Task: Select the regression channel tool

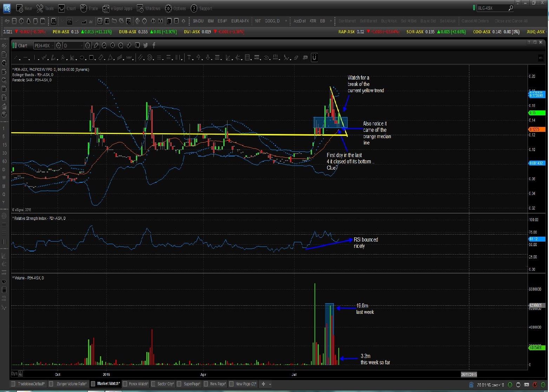Action: [140, 58]
